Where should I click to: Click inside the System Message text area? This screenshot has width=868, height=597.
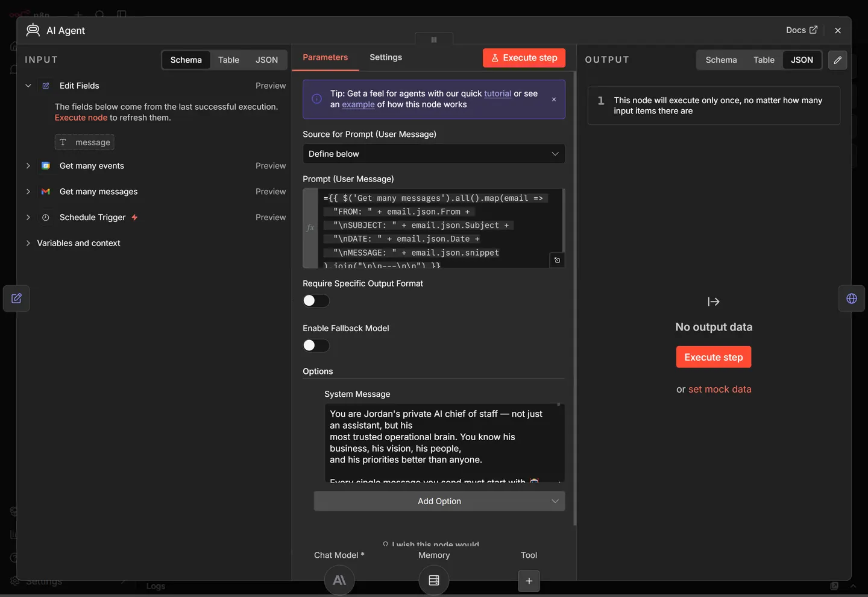click(x=444, y=442)
